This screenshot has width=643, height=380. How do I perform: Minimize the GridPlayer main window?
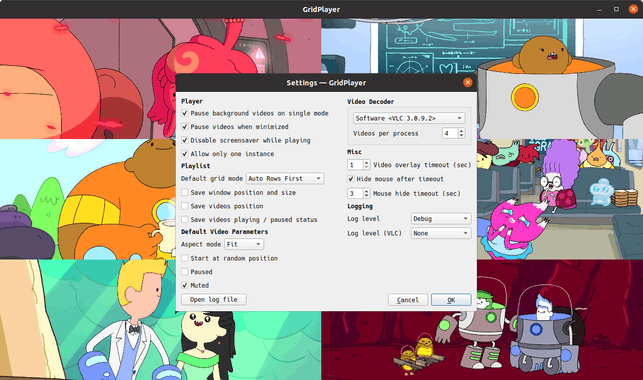pos(600,9)
